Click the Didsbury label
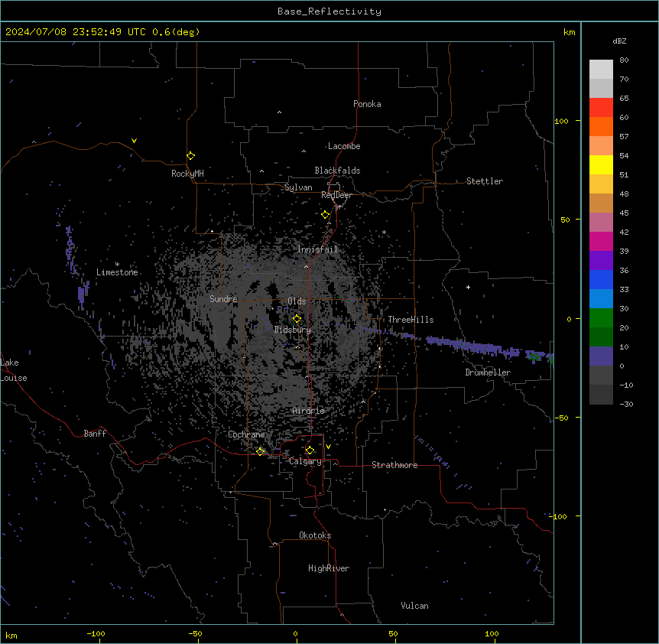 [293, 330]
